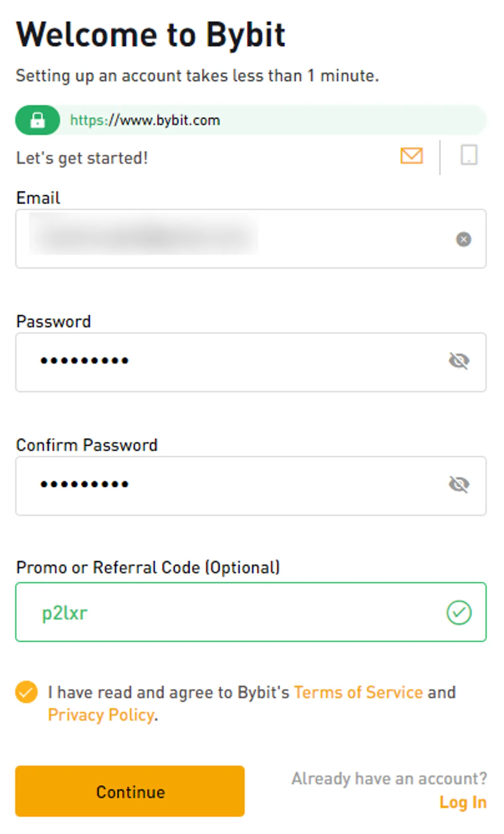Switch to mobile sign-up via phone icon
The height and width of the screenshot is (834, 504).
coord(469,155)
